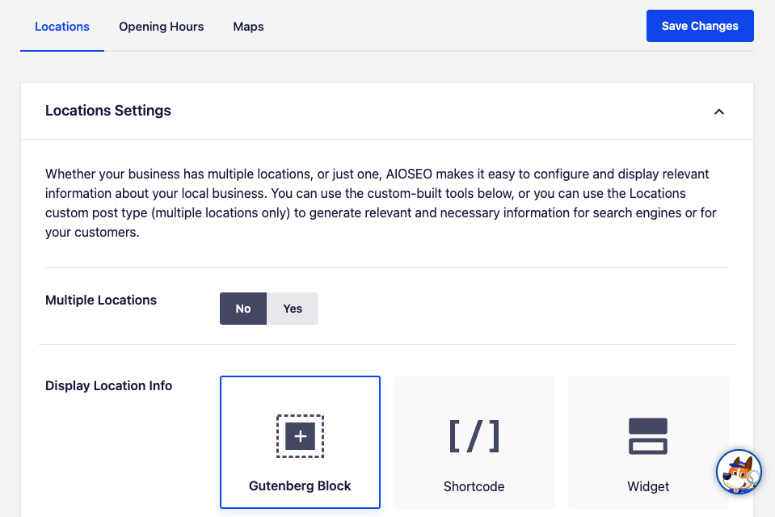The width and height of the screenshot is (775, 517).
Task: Click the Save Changes button
Action: [700, 26]
